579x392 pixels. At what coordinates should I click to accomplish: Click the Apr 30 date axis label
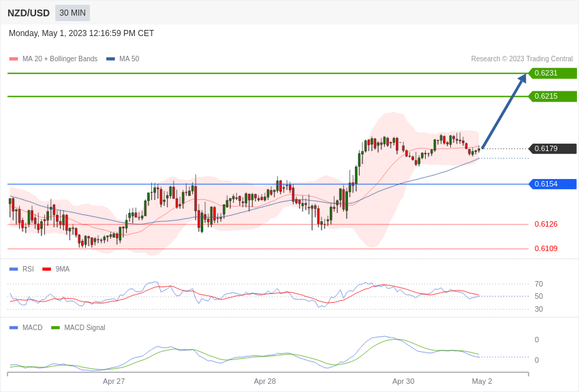(x=403, y=381)
